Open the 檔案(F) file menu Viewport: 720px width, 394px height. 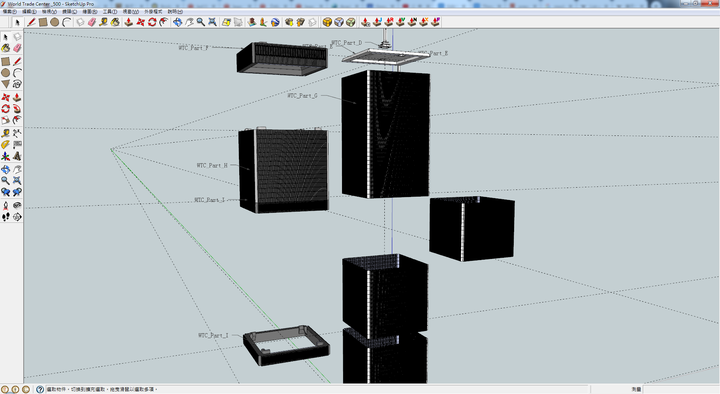(10, 11)
